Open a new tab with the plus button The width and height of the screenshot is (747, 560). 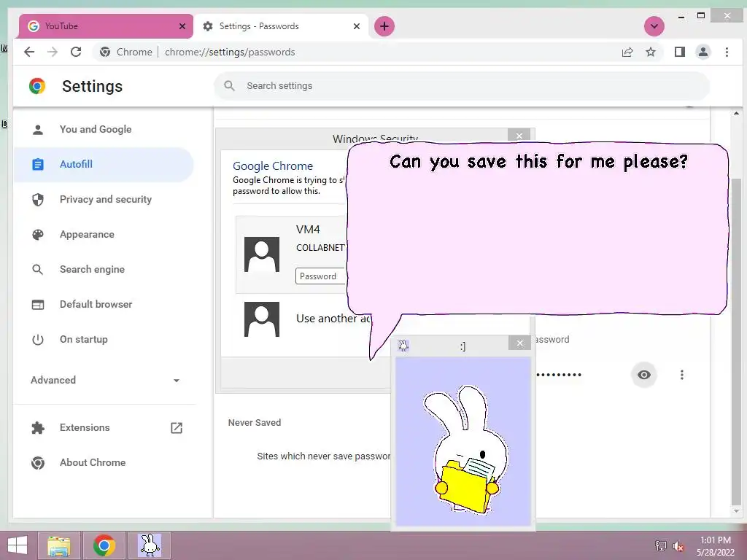tap(384, 26)
